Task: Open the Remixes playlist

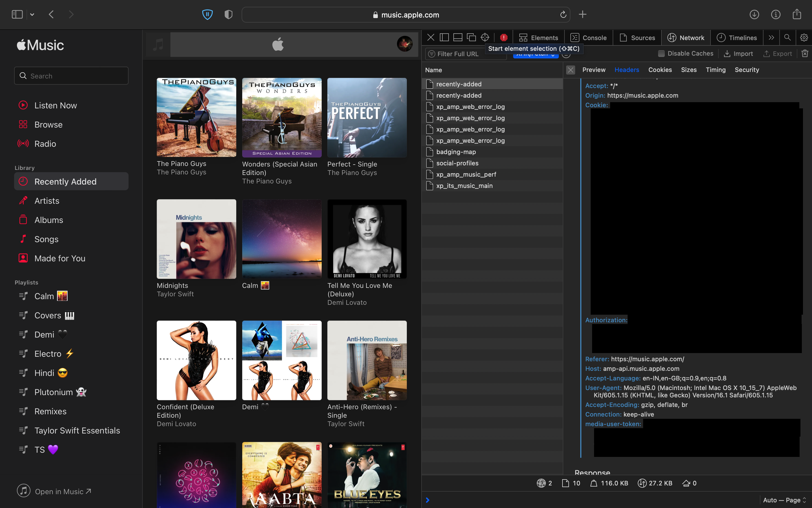Action: click(50, 411)
